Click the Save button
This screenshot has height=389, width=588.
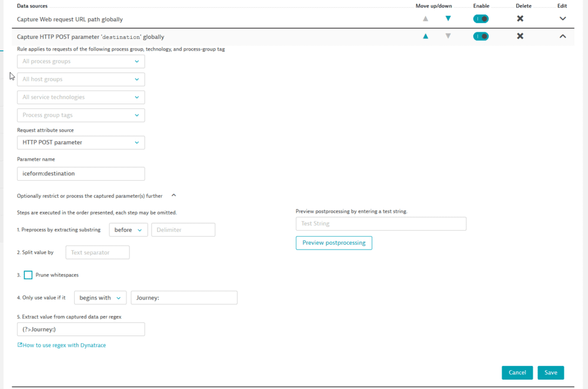click(550, 373)
